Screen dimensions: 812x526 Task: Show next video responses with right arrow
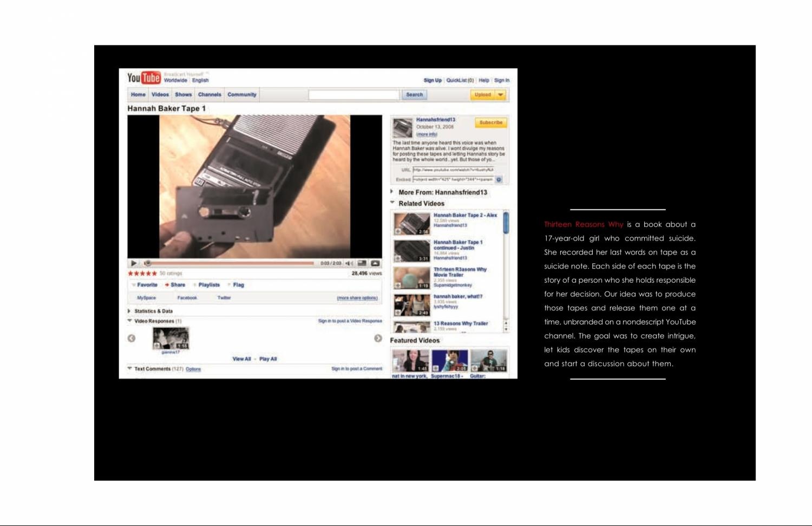(378, 339)
